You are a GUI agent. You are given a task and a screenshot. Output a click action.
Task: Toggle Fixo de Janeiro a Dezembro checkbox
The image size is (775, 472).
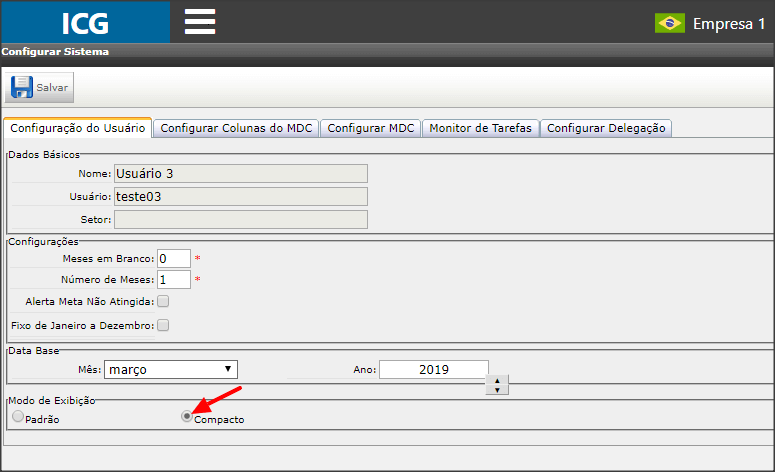(163, 325)
